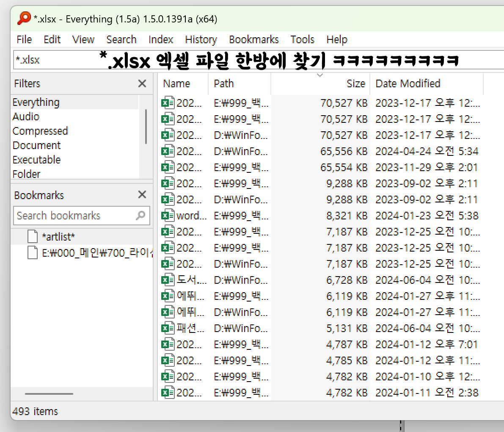
Task: Click the 8,321 KB size cell
Action: click(347, 216)
